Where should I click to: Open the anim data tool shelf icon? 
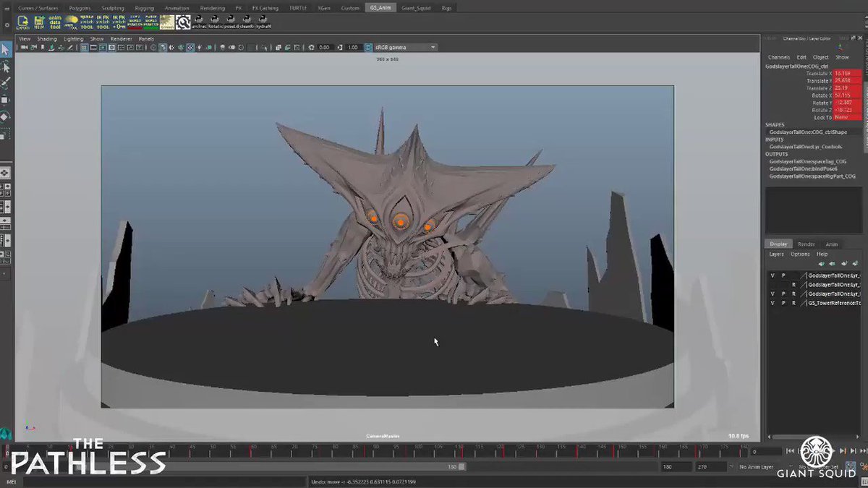pos(55,22)
